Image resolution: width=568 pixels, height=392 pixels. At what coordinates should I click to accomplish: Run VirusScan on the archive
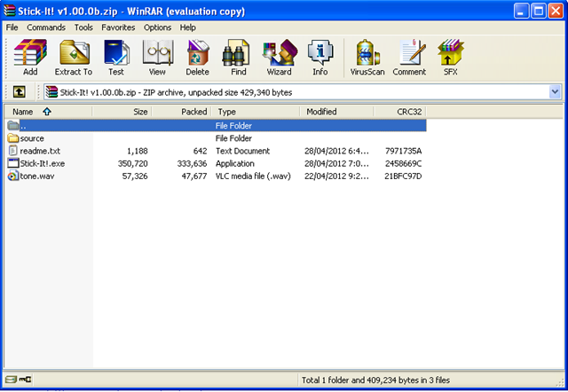pos(367,58)
